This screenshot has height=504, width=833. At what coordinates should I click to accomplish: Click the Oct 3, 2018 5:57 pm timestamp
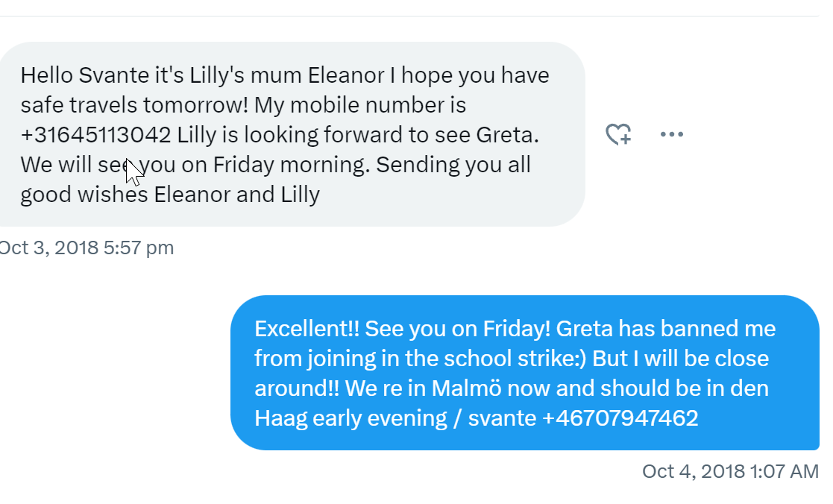pos(86,248)
